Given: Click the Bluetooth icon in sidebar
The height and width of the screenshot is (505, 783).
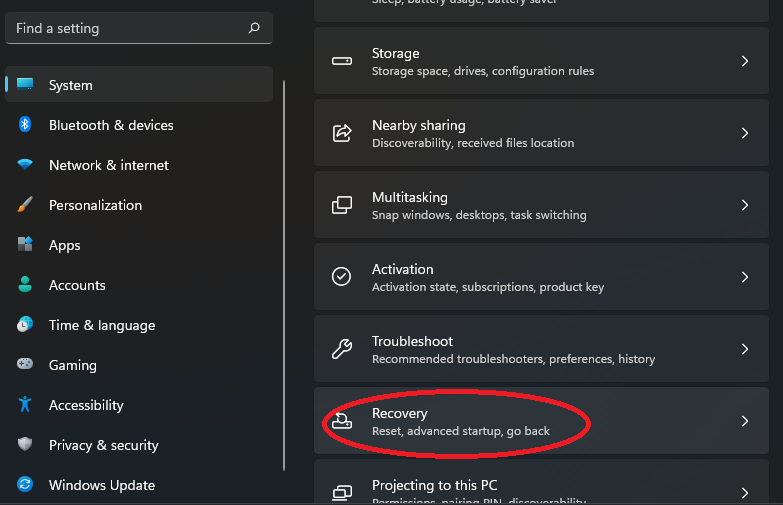Looking at the screenshot, I should click(24, 124).
